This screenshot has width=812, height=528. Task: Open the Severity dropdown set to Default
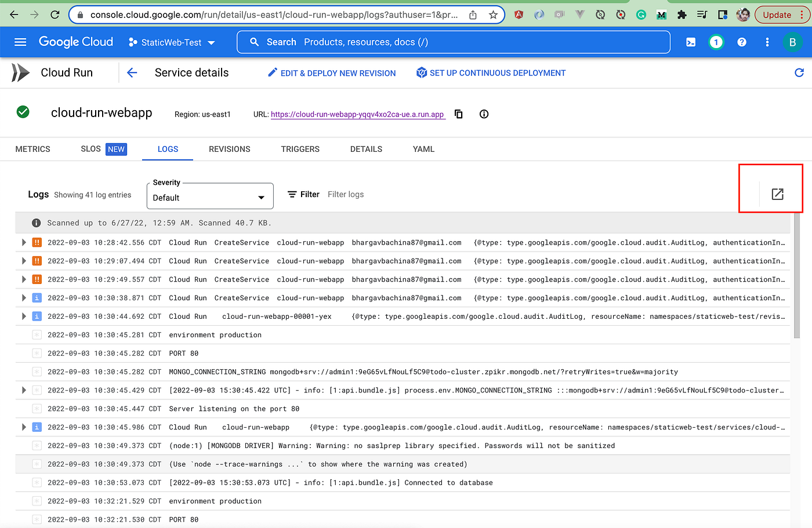click(x=210, y=196)
